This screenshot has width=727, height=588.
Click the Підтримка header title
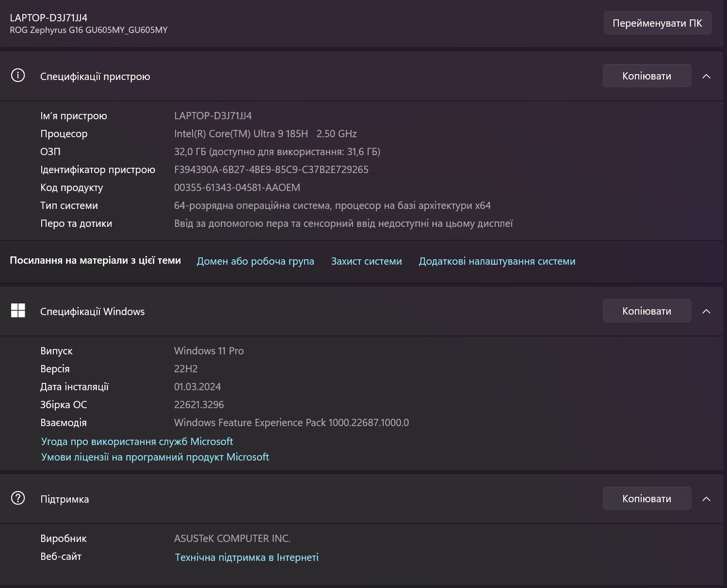pos(65,499)
